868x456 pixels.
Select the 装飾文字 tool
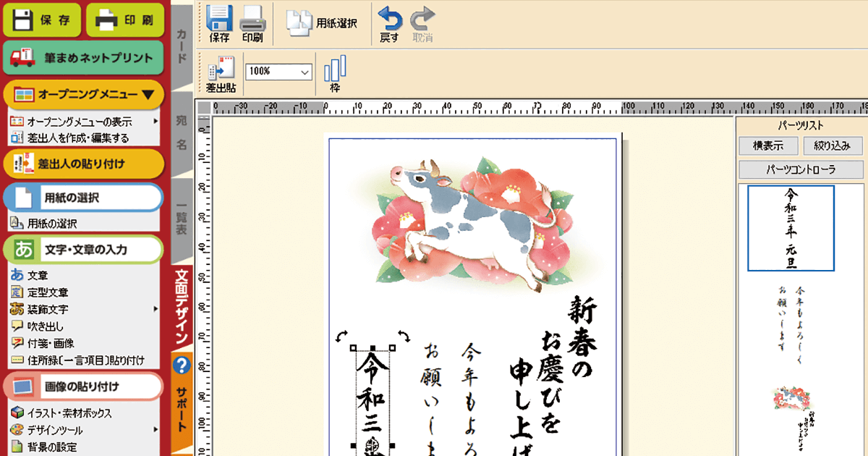pyautogui.click(x=39, y=309)
